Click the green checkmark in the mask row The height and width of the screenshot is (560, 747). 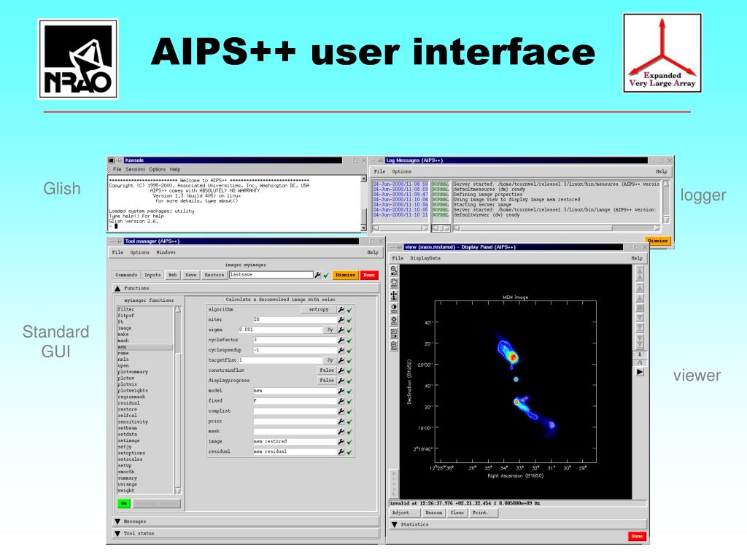[349, 432]
